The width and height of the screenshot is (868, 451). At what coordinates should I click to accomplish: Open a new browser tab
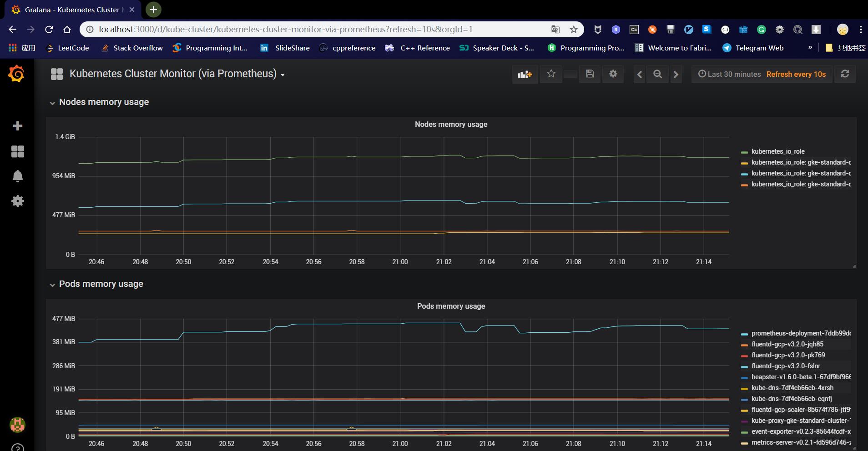pos(153,10)
